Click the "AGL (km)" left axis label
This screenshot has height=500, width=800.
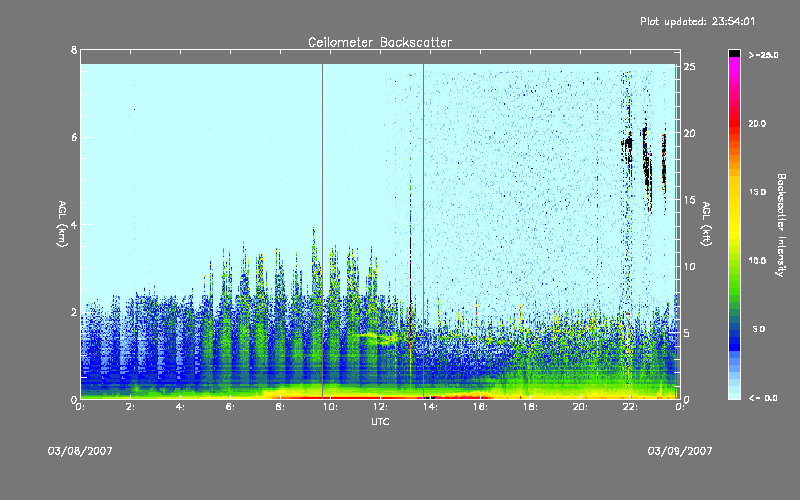[x=62, y=224]
